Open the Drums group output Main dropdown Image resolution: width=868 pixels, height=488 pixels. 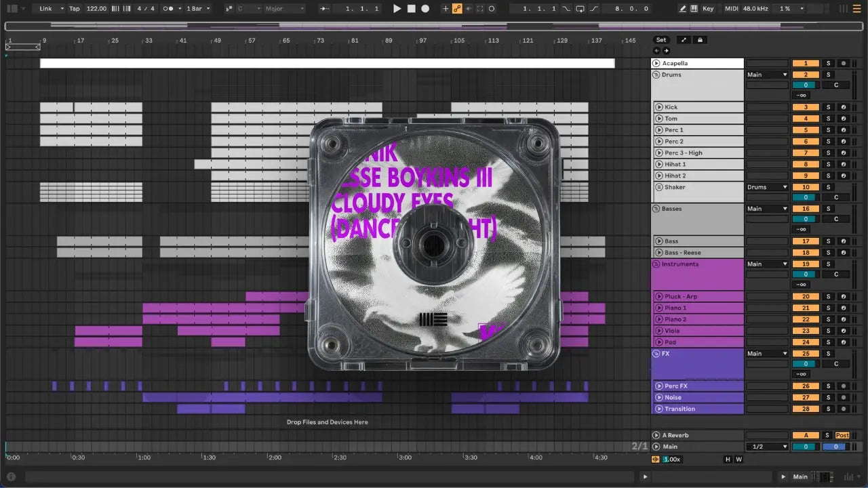[768, 75]
